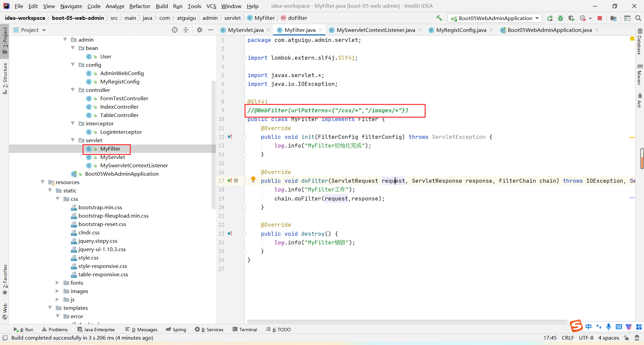Screen dimensions: 644x345
Task: Open the Favorites tool window on the left edge
Action: point(5,280)
